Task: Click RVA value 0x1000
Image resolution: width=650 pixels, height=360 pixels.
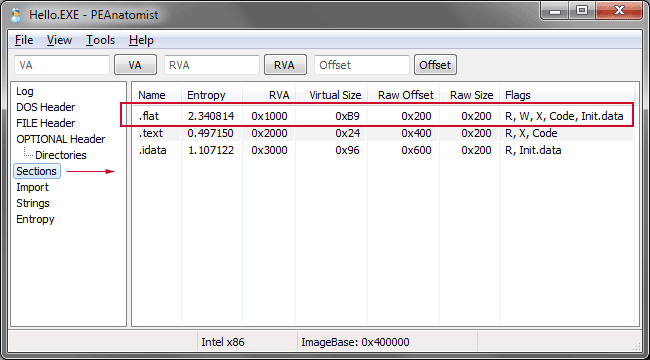Action: (269, 117)
